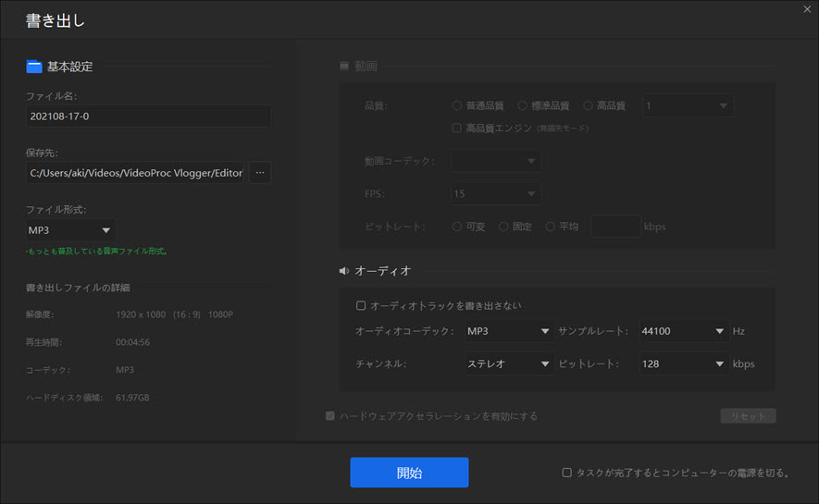Open the quality level dropdown showing 1
Image resolution: width=819 pixels, height=504 pixels.
[x=688, y=105]
